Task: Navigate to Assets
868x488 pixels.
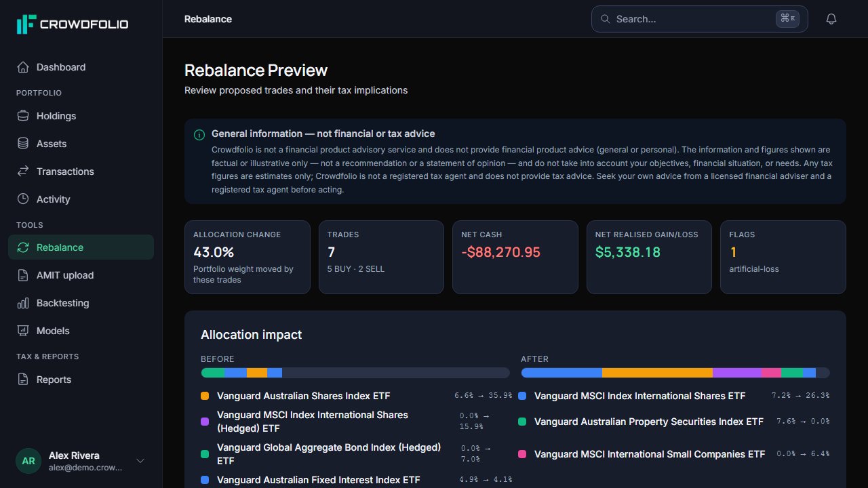Action: pos(81,144)
